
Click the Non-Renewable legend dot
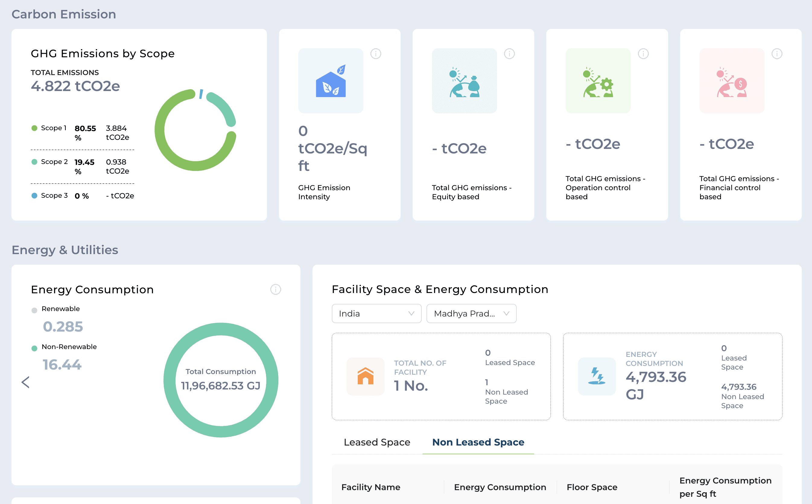(x=34, y=349)
